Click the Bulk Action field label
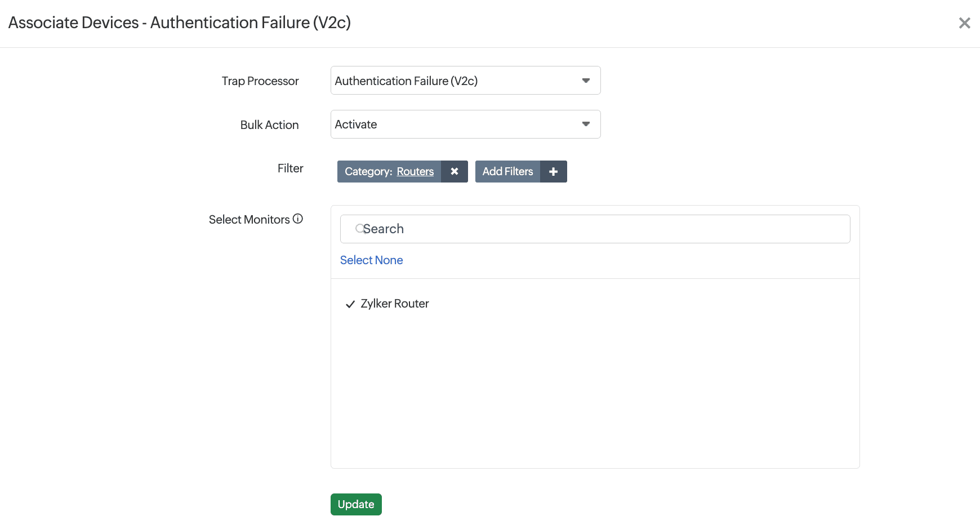This screenshot has width=980, height=525. click(x=269, y=125)
